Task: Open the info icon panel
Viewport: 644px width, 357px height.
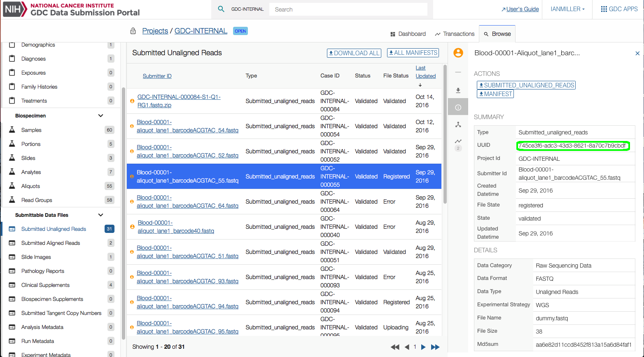Action: click(x=458, y=108)
